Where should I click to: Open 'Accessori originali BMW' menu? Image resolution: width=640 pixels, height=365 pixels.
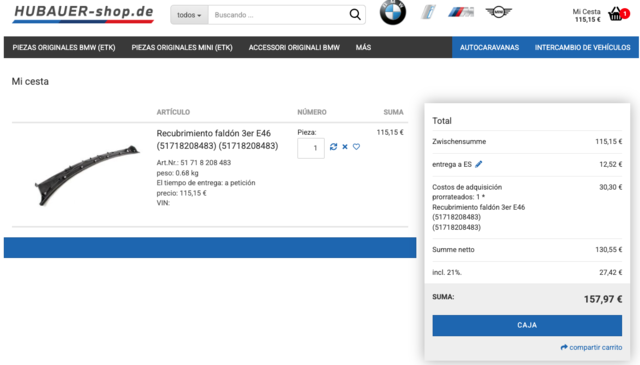point(294,47)
